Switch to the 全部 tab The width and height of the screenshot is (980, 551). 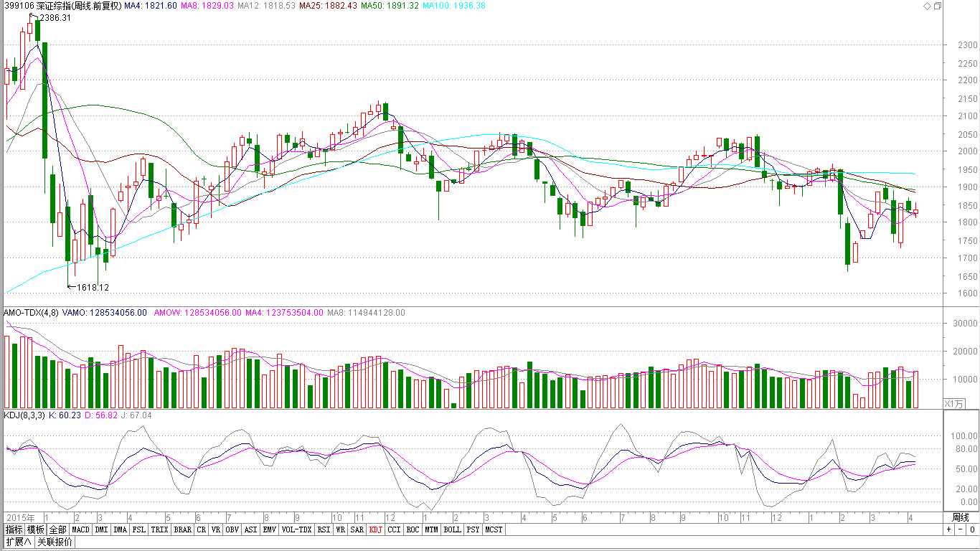click(58, 529)
